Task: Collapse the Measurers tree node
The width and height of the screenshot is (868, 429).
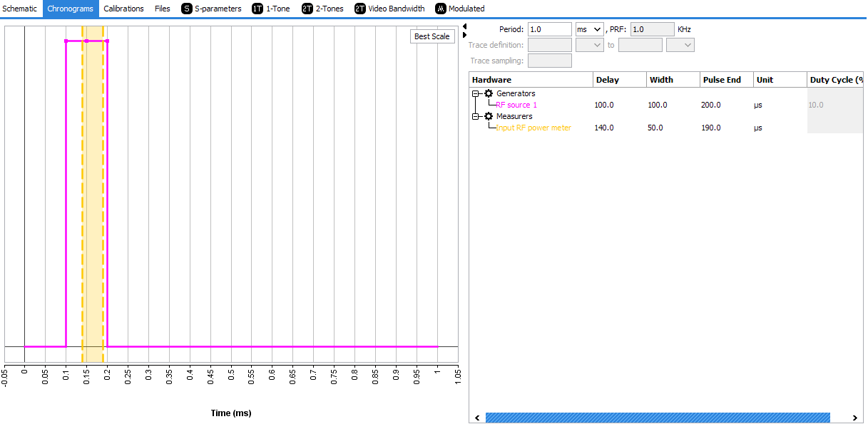Action: tap(476, 116)
